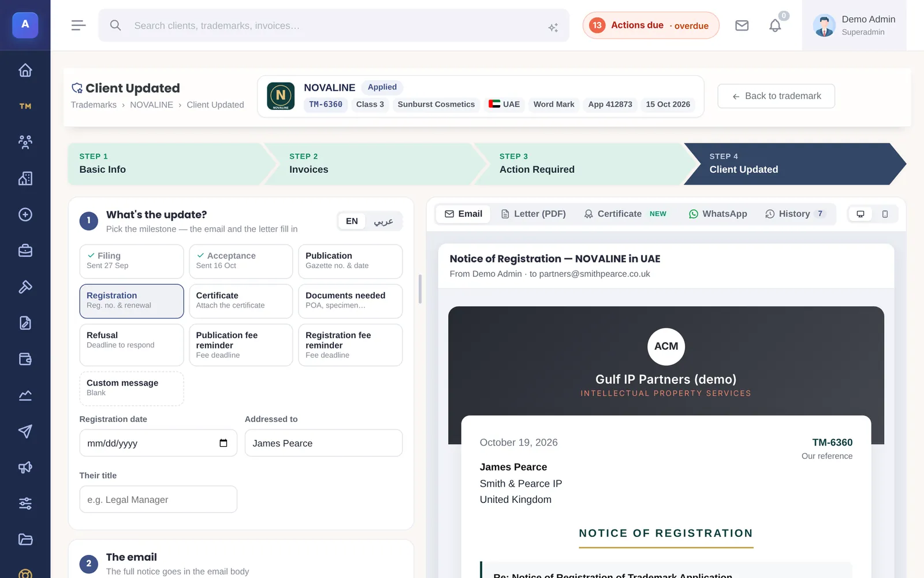Viewport: 924px width, 578px height.
Task: Open the 13 Actions due overdue button
Action: click(x=651, y=25)
